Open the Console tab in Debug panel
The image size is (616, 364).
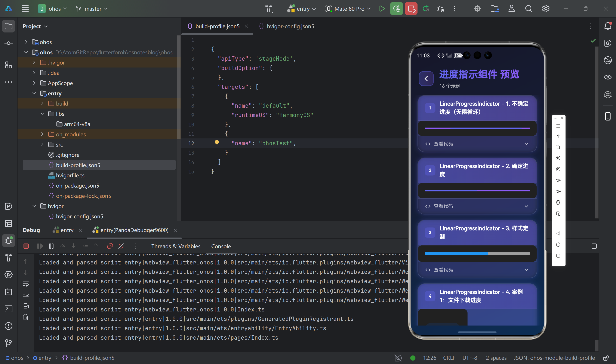coord(221,246)
